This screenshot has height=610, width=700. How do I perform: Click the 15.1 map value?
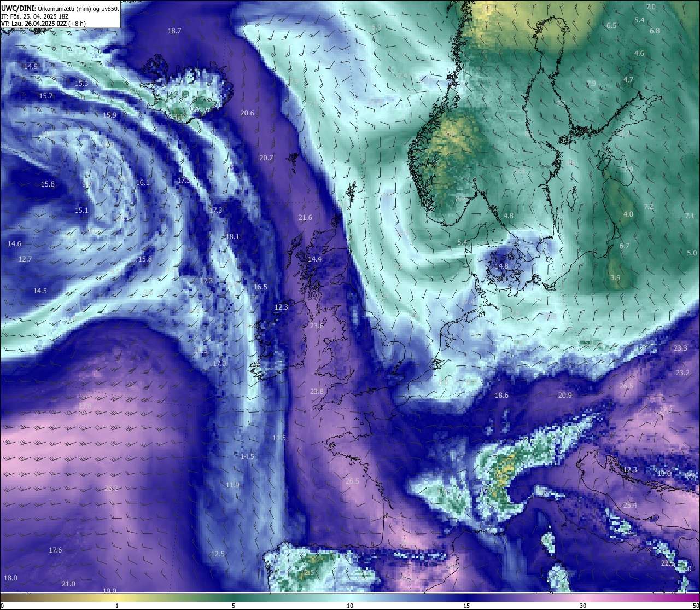click(81, 211)
